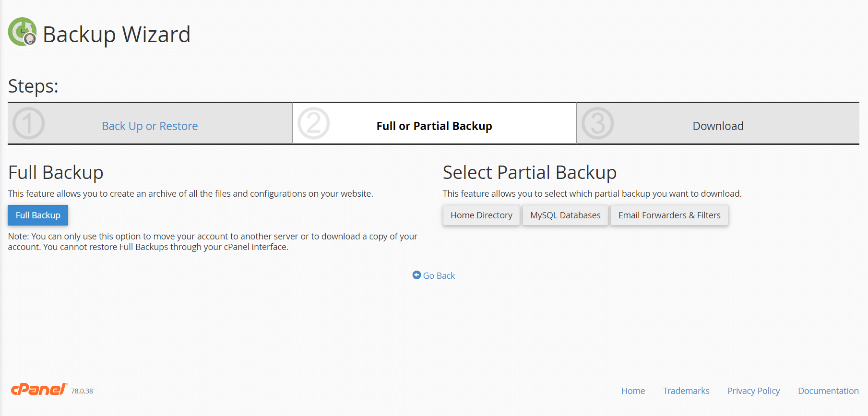The height and width of the screenshot is (416, 868).
Task: Click the step 1 circle number icon
Action: tap(29, 123)
